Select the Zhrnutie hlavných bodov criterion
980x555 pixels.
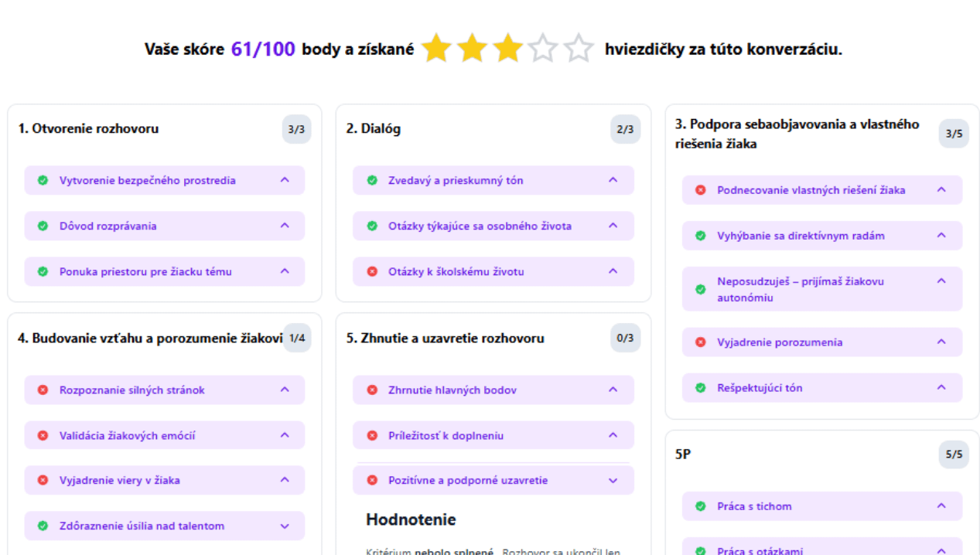452,390
